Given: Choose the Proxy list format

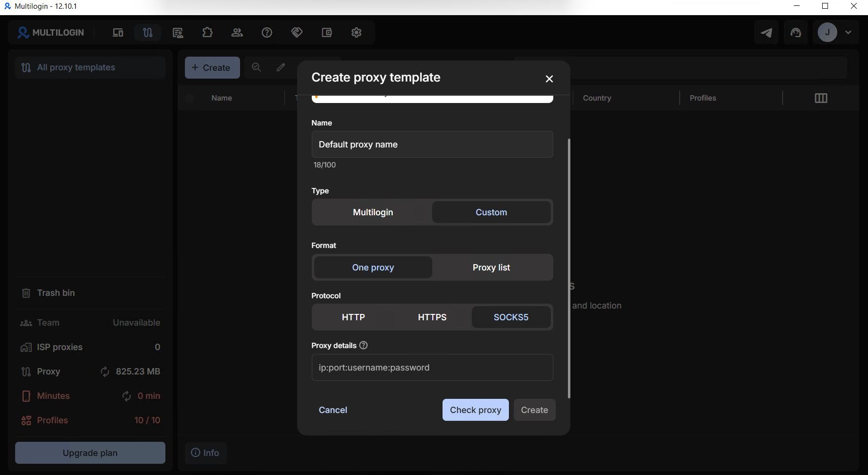Looking at the screenshot, I should (491, 268).
